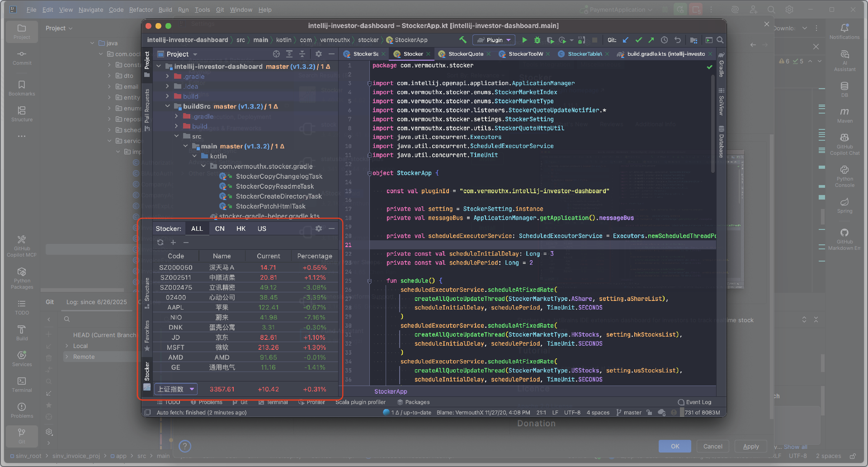Screen dimensions: 868x467
Task: Open the Spring tool window
Action: 844,205
